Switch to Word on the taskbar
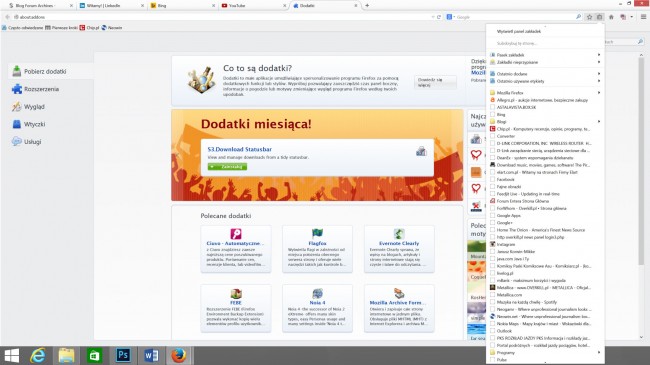 (151, 355)
